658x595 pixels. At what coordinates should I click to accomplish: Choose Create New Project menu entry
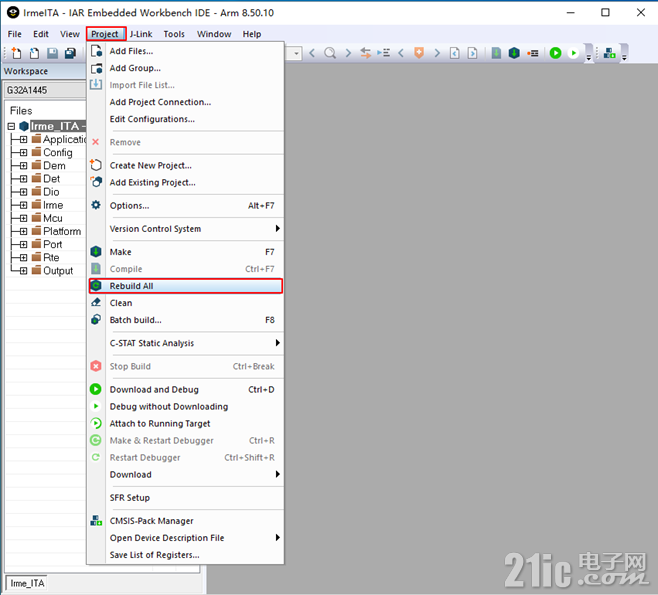tap(185, 165)
